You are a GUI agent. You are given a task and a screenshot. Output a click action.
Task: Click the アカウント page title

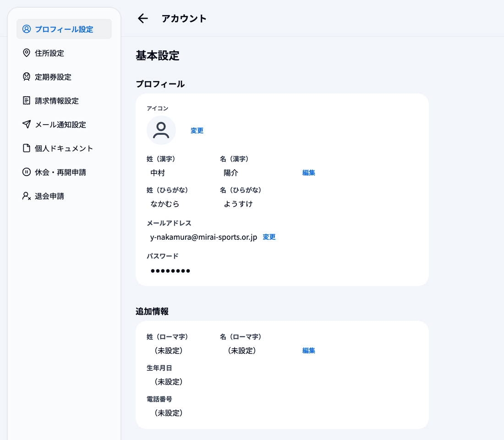[x=184, y=18]
